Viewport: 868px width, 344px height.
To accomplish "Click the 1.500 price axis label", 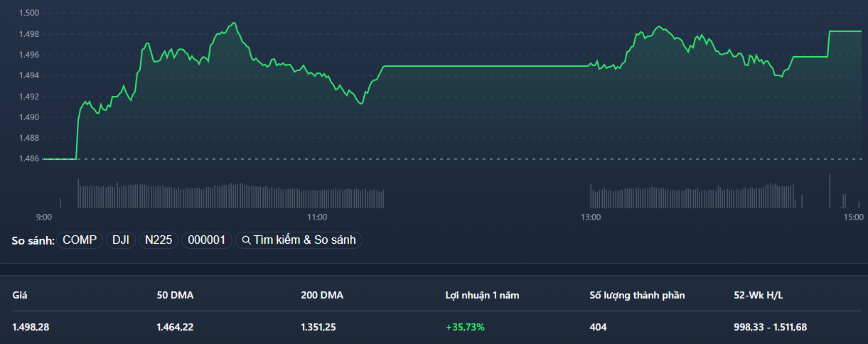I will pos(29,13).
